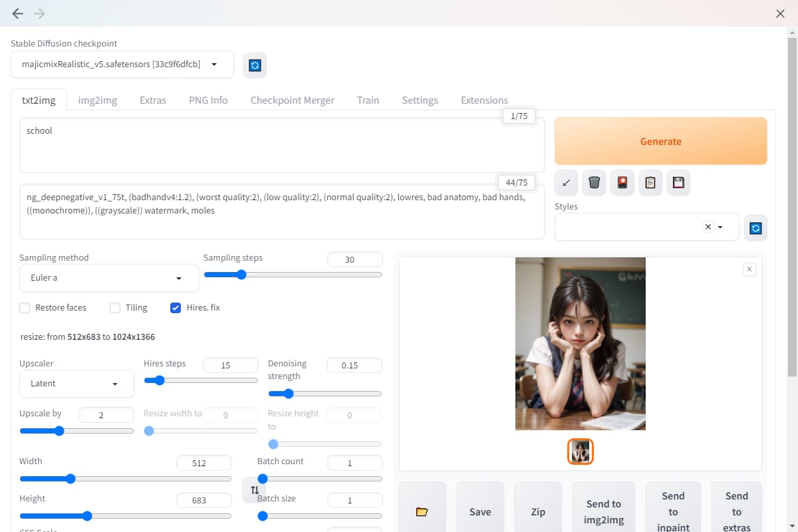Click the floppy disk save style icon
This screenshot has width=798, height=532.
(x=678, y=182)
